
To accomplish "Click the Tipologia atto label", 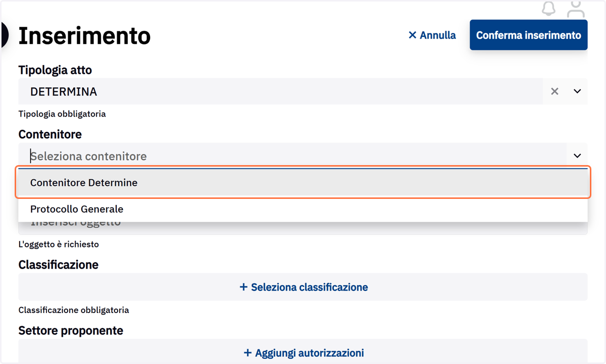I will (55, 70).
